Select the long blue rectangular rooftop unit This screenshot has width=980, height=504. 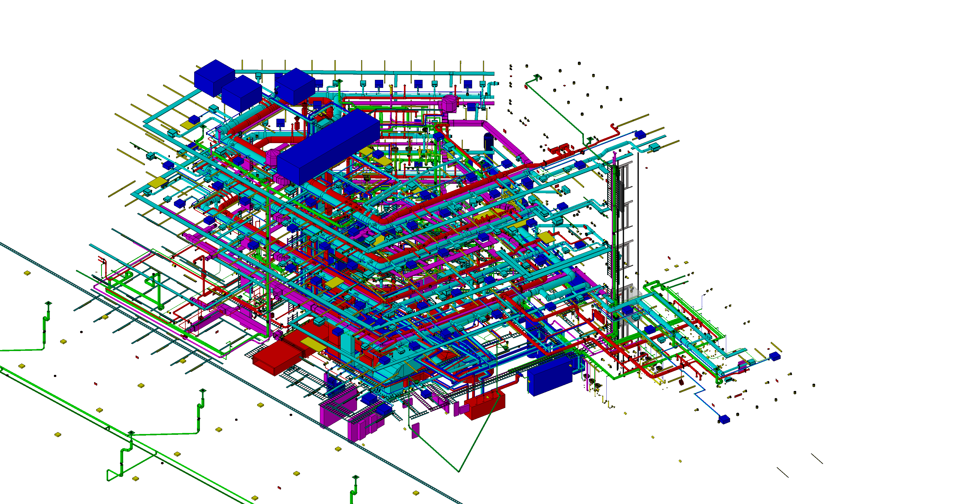click(x=328, y=147)
